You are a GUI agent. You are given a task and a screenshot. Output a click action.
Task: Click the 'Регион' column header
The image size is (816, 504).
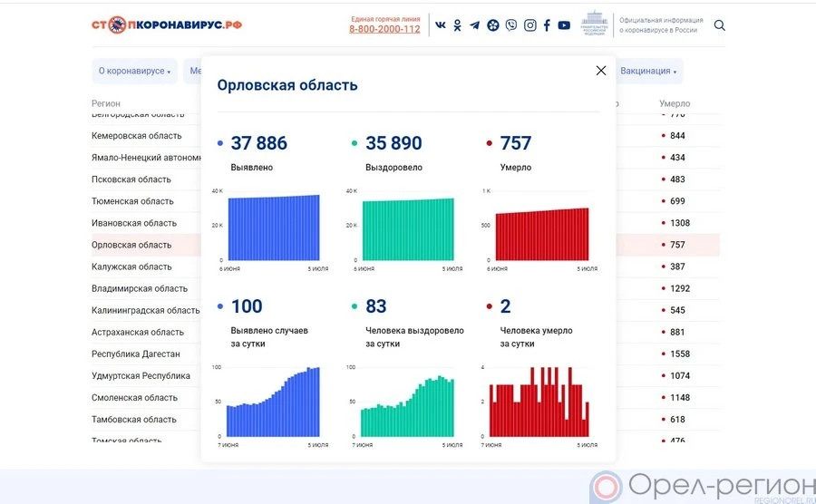click(106, 104)
